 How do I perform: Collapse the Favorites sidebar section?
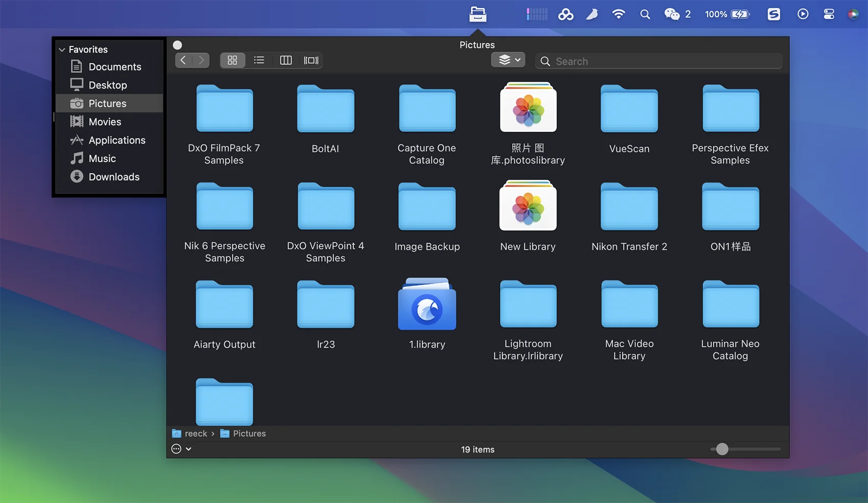tap(62, 49)
